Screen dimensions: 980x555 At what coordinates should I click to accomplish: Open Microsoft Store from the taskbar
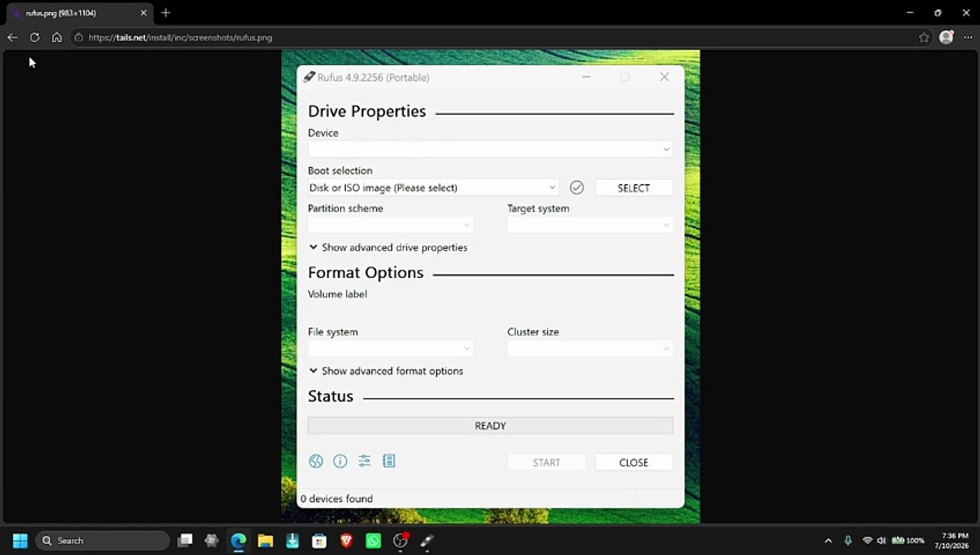(x=319, y=540)
